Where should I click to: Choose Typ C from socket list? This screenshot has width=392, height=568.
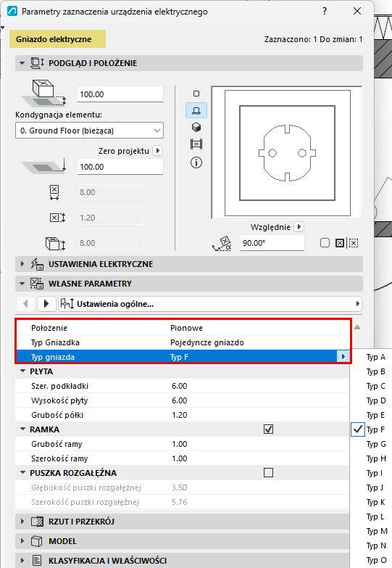376,386
